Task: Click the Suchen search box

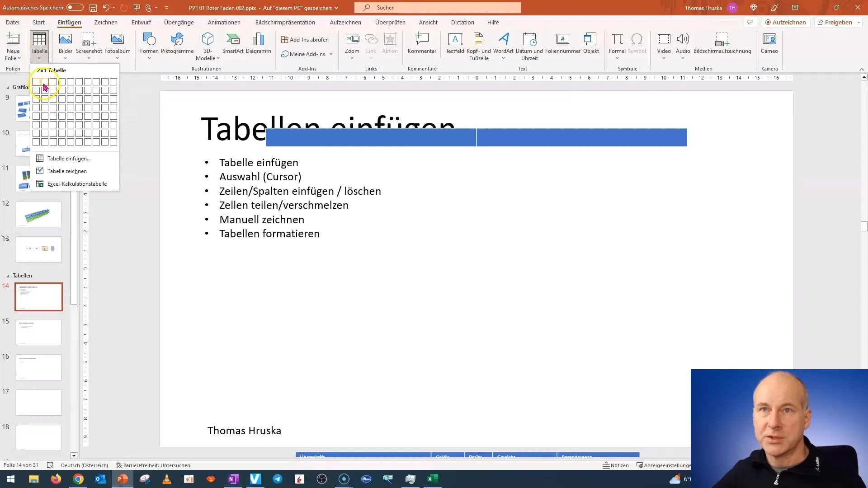Action: coord(438,8)
